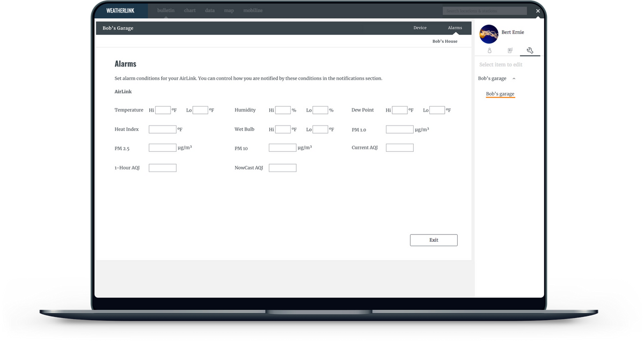Go to the data page
The width and height of the screenshot is (644, 341).
[x=210, y=11]
